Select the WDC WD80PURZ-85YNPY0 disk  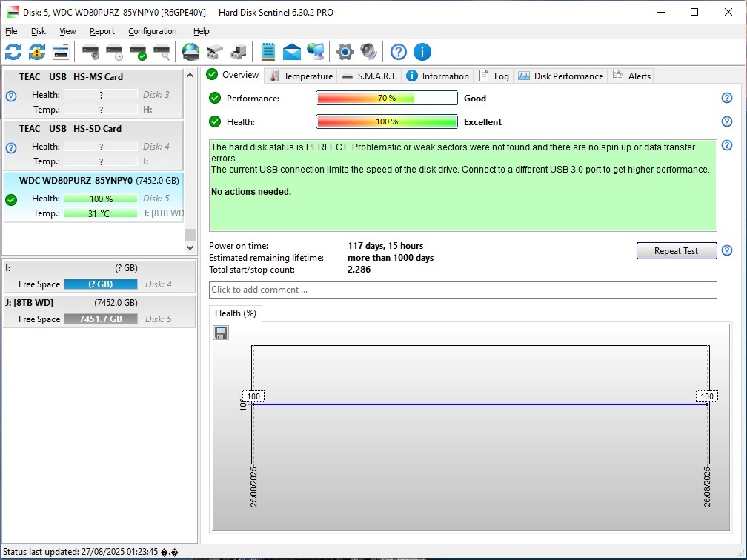(x=93, y=197)
